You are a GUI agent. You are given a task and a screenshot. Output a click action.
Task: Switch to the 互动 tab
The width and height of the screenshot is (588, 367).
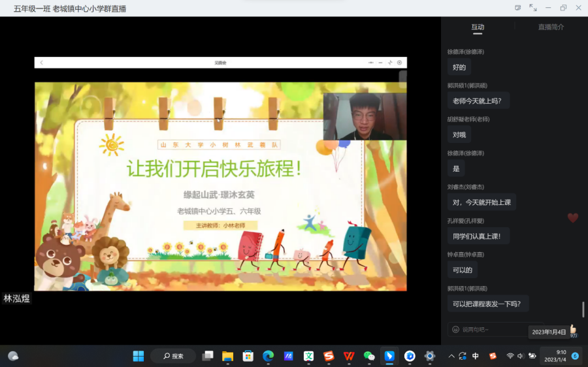[x=478, y=27]
